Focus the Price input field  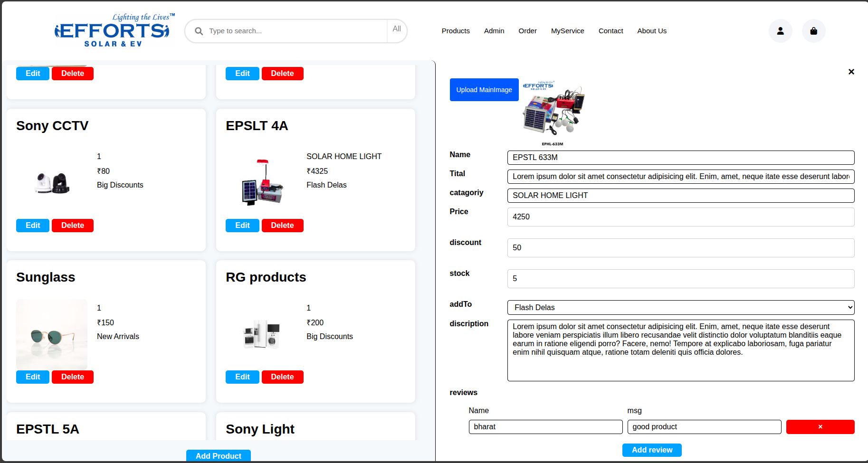tap(680, 217)
